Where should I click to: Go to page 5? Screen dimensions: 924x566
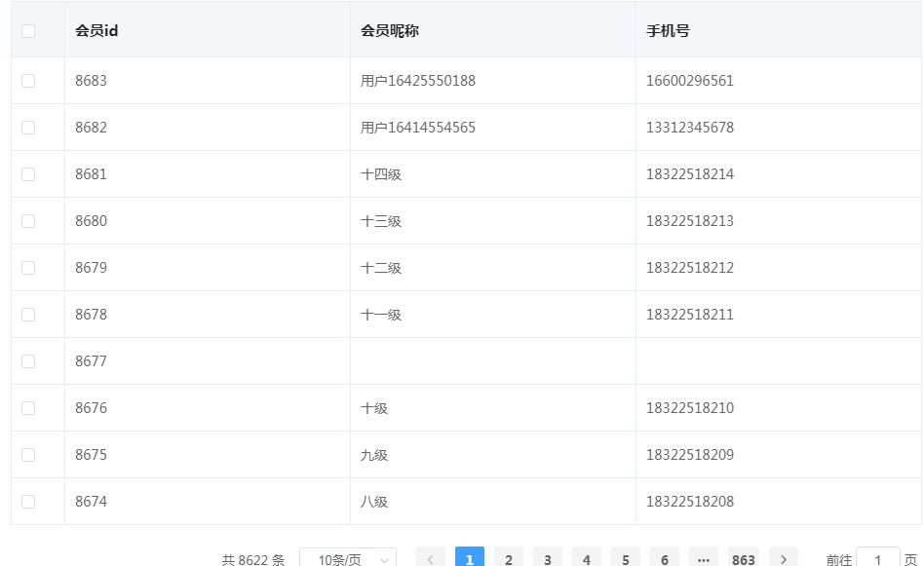[626, 559]
